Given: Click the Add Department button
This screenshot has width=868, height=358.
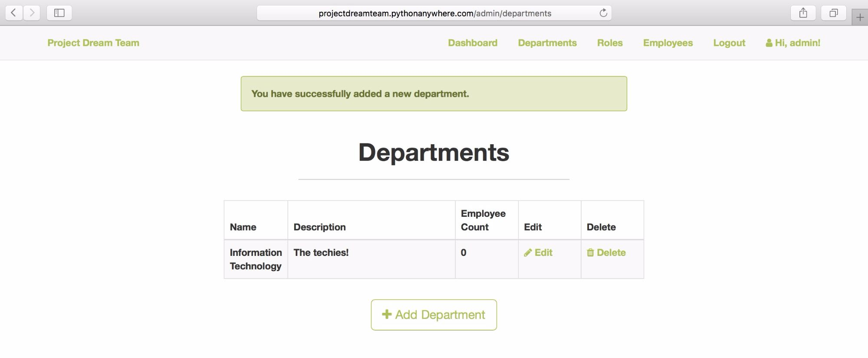Looking at the screenshot, I should [434, 315].
